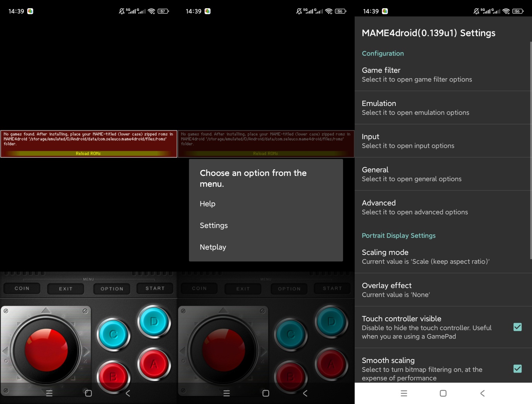Tap the red A button on the left screen
Image resolution: width=532 pixels, height=404 pixels.
[154, 364]
